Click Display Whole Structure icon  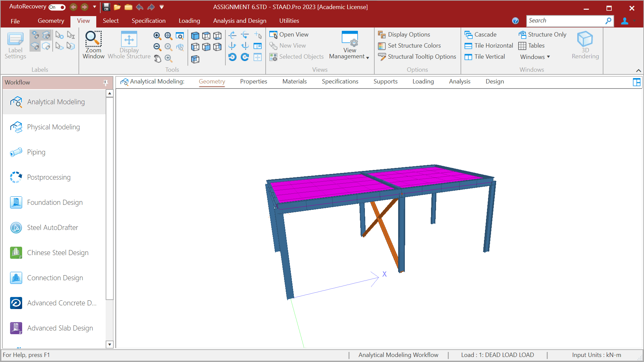129,45
